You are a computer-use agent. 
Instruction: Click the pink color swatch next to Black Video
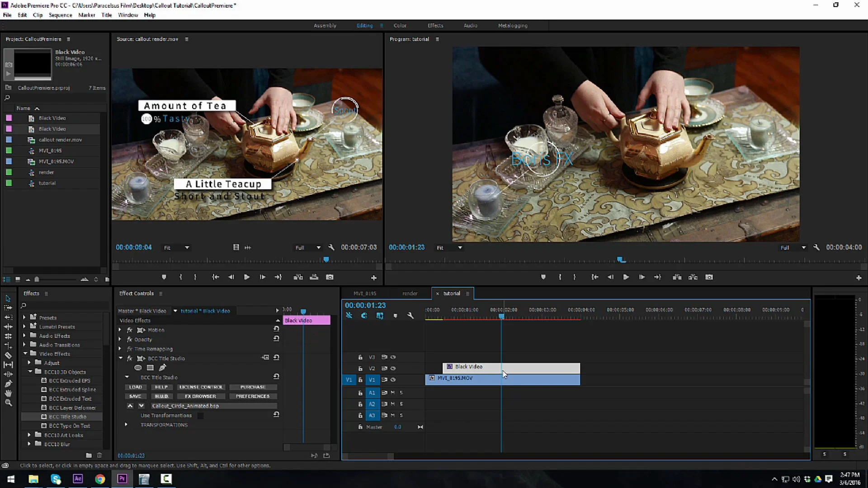[9, 118]
